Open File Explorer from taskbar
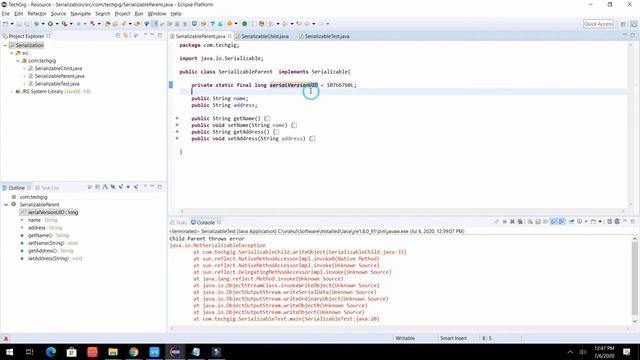 point(113,351)
